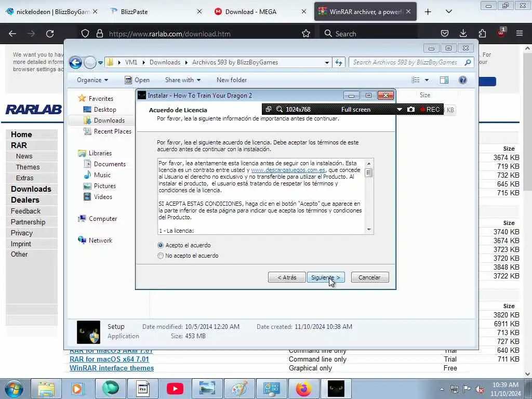
Task: Select Computer in Explorer navigation pane
Action: click(x=102, y=219)
